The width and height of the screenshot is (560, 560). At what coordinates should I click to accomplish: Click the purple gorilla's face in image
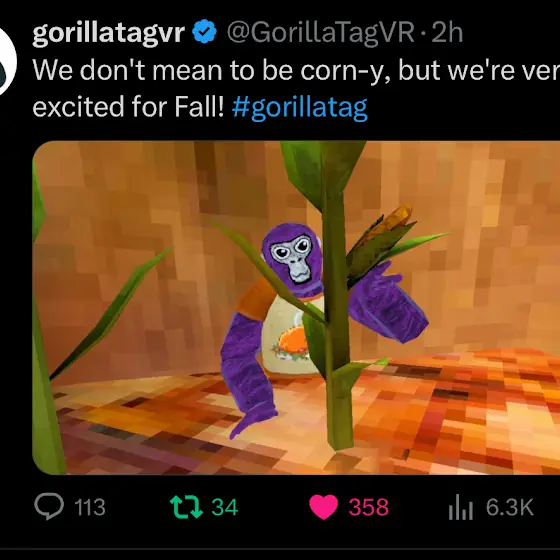(x=290, y=255)
